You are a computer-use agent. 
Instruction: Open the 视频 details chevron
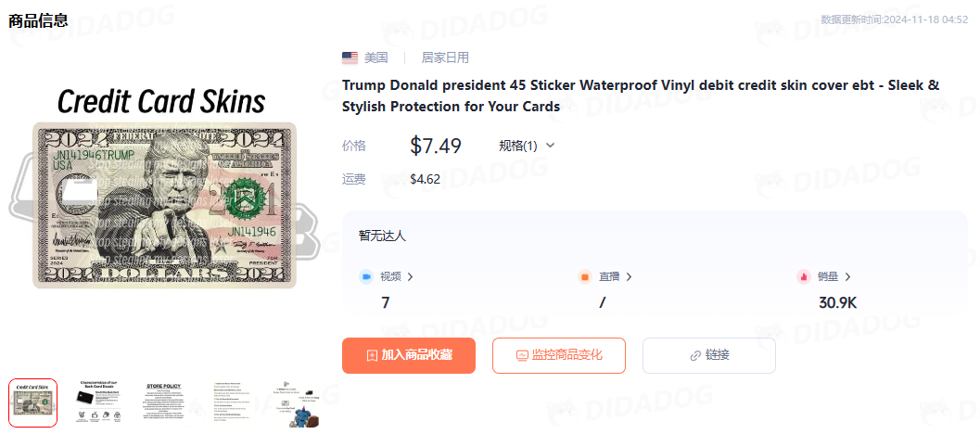(x=411, y=276)
